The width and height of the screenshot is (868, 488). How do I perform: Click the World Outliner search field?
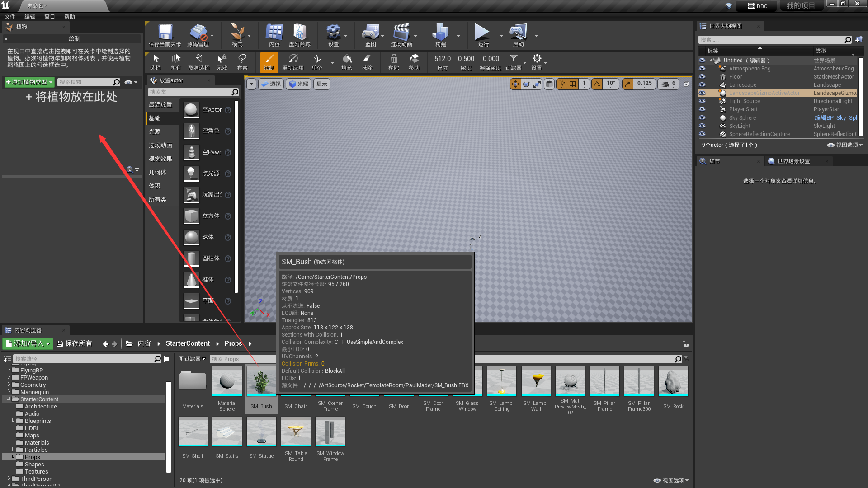[775, 40]
